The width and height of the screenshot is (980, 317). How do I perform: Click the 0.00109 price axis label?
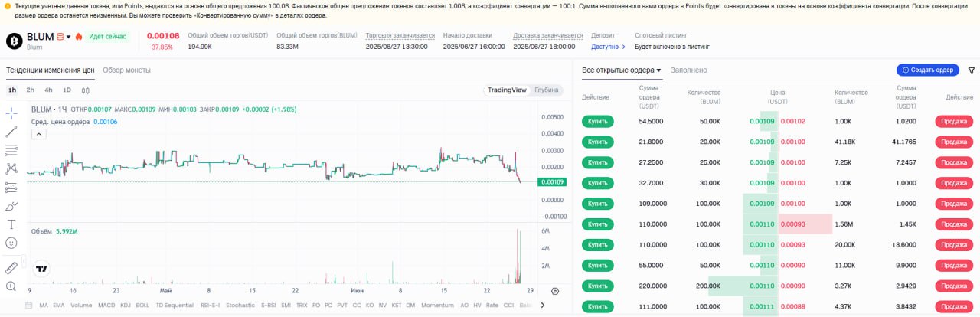[552, 182]
